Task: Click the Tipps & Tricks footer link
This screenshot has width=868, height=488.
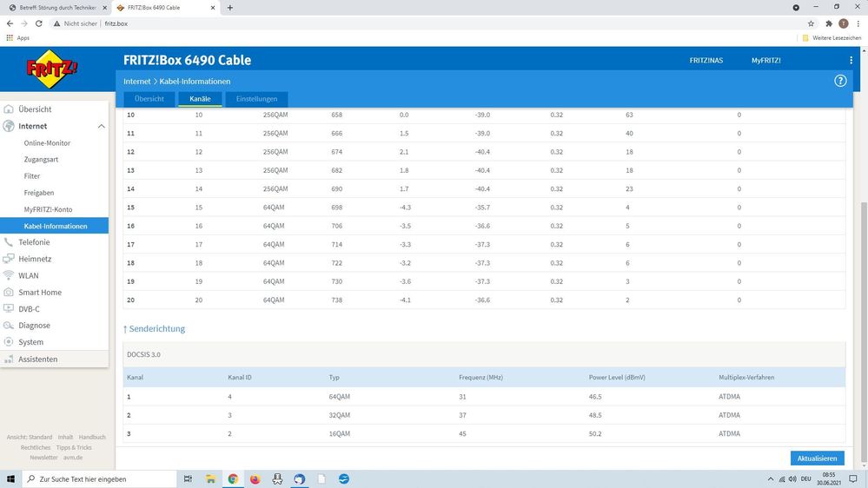Action: pos(74,447)
